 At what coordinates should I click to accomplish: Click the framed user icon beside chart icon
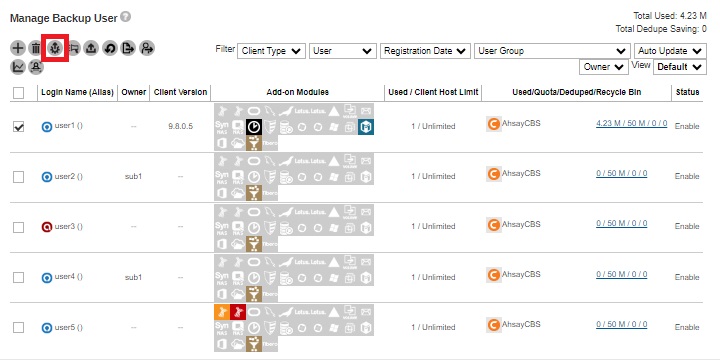tap(36, 67)
